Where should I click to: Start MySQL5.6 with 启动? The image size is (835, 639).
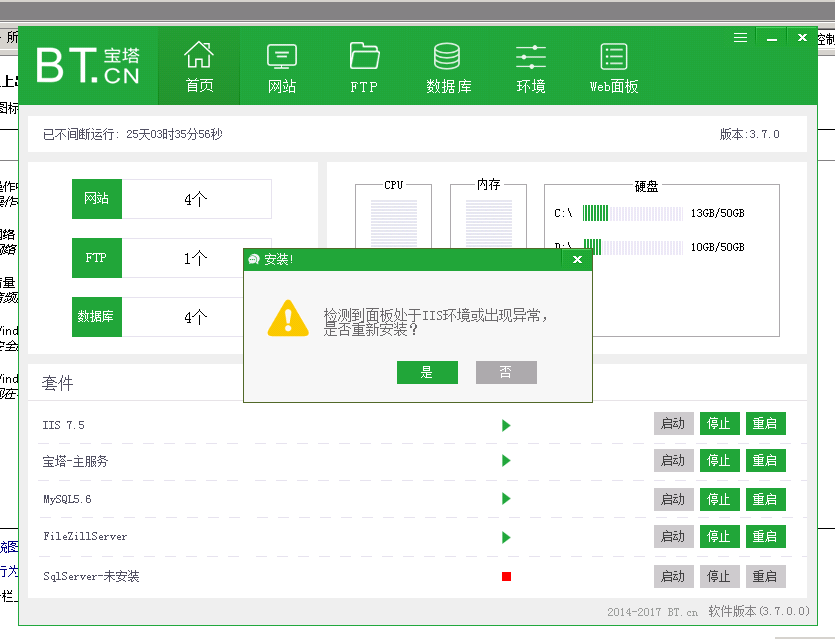(674, 499)
